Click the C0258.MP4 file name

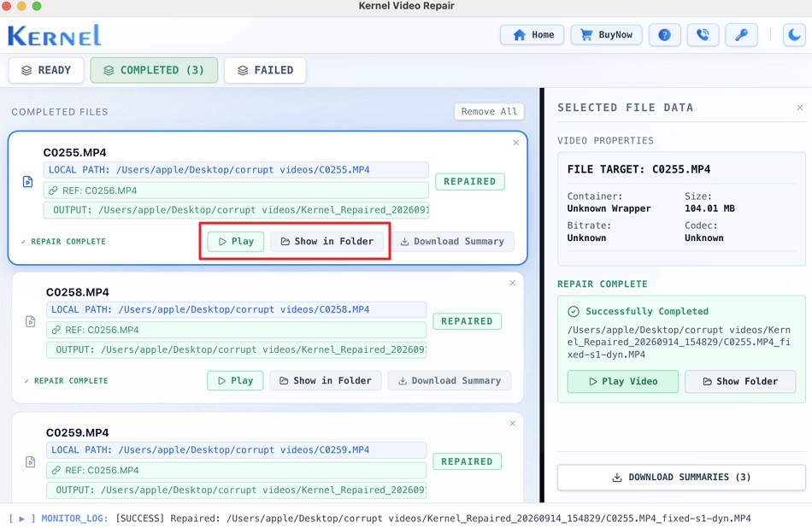pos(78,292)
